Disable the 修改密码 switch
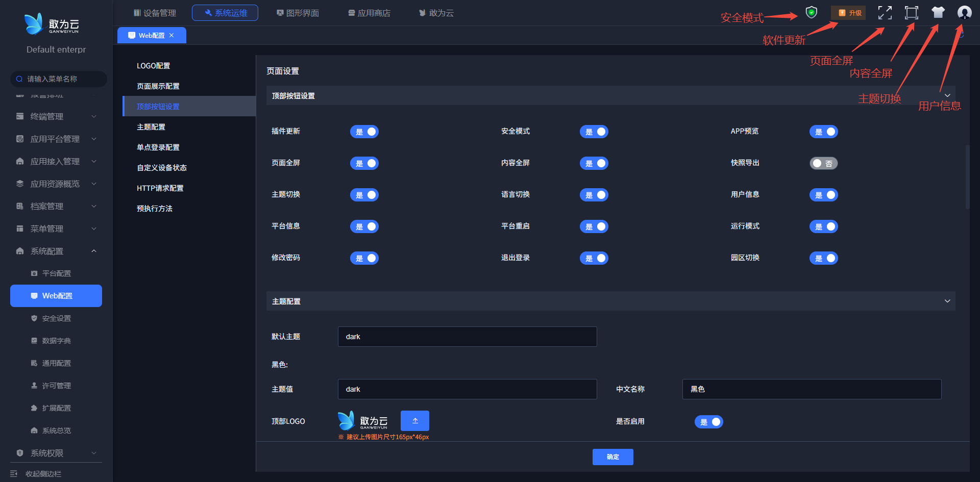Viewport: 980px width, 482px height. click(364, 258)
